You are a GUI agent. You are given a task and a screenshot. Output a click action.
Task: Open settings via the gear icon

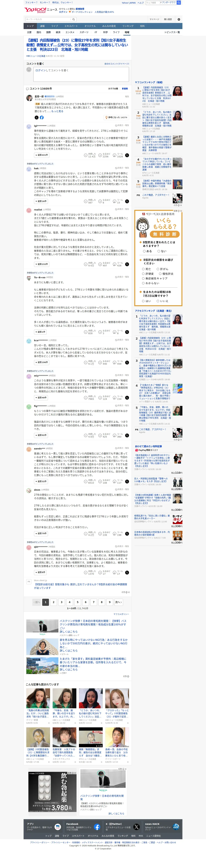coord(179,19)
